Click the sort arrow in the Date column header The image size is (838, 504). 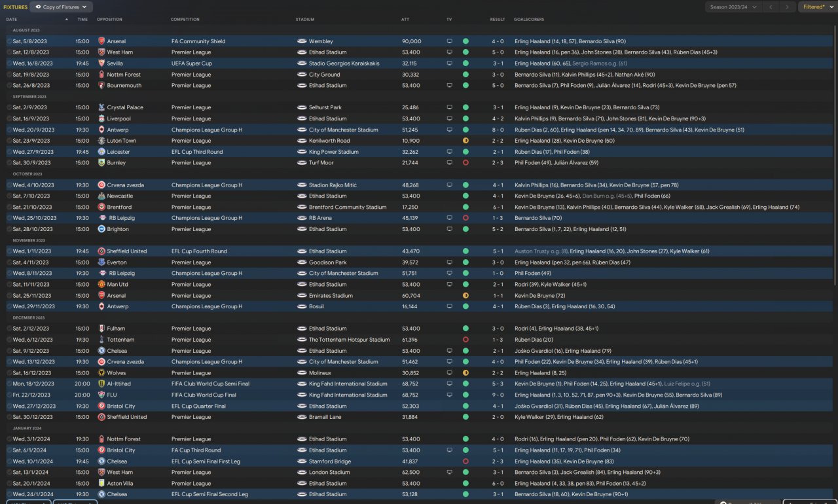tap(66, 20)
